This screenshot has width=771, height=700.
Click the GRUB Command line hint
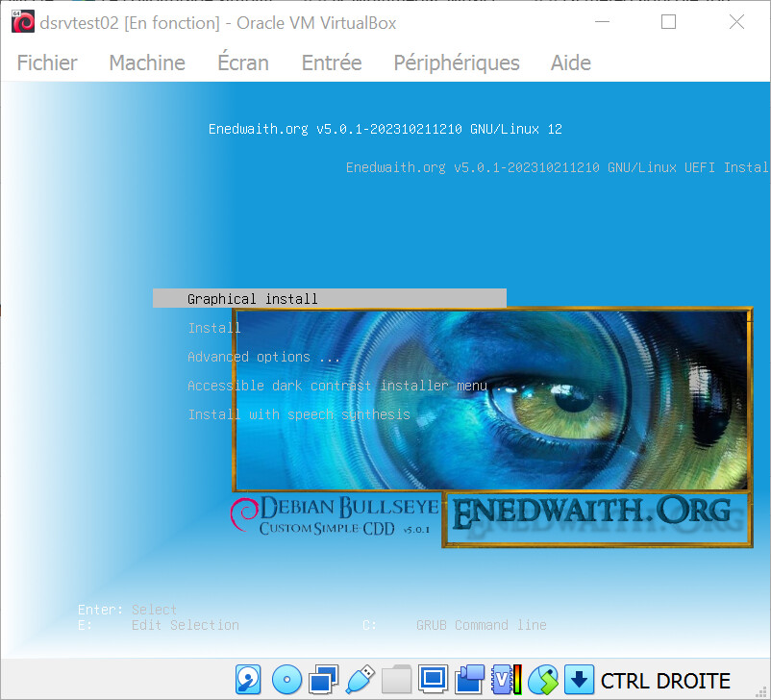click(x=481, y=625)
